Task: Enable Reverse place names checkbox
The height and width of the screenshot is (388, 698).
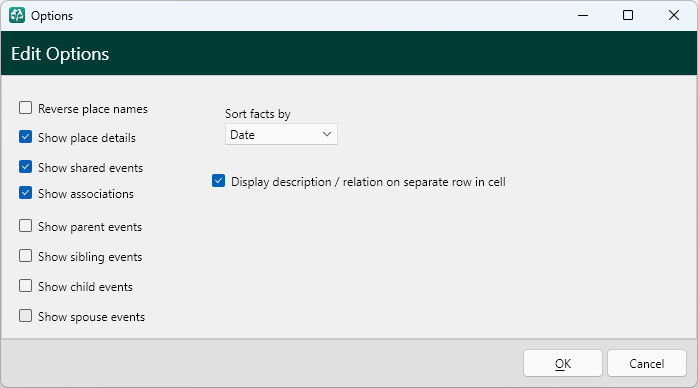Action: point(25,108)
